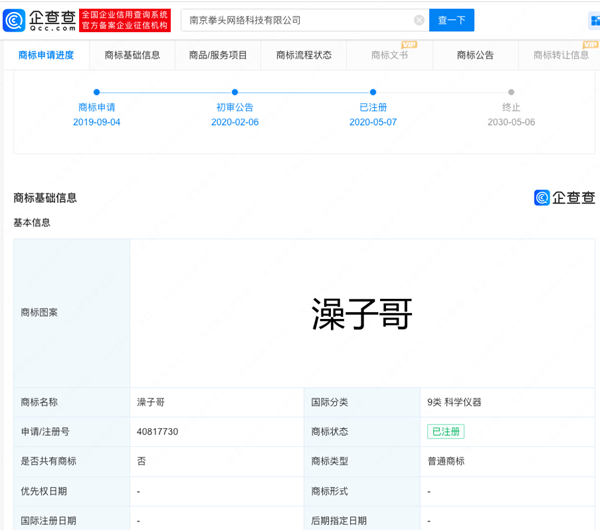Click the red official credit agency banner

point(125,20)
